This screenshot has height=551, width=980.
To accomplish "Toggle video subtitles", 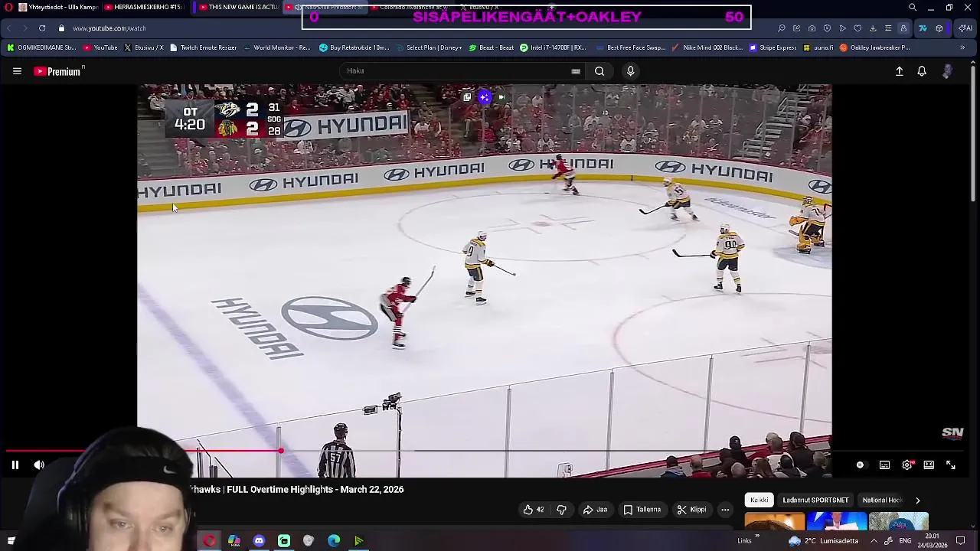I will click(x=884, y=465).
